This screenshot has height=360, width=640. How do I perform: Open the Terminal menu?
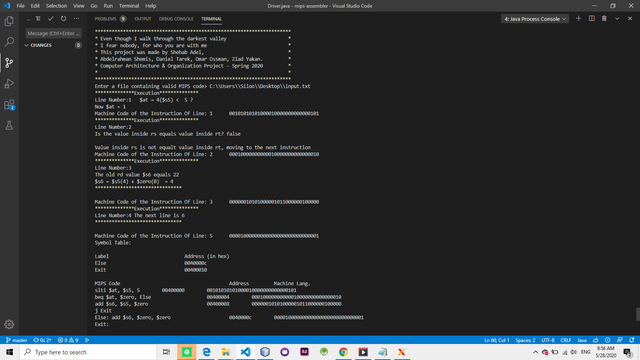pyautogui.click(x=129, y=6)
